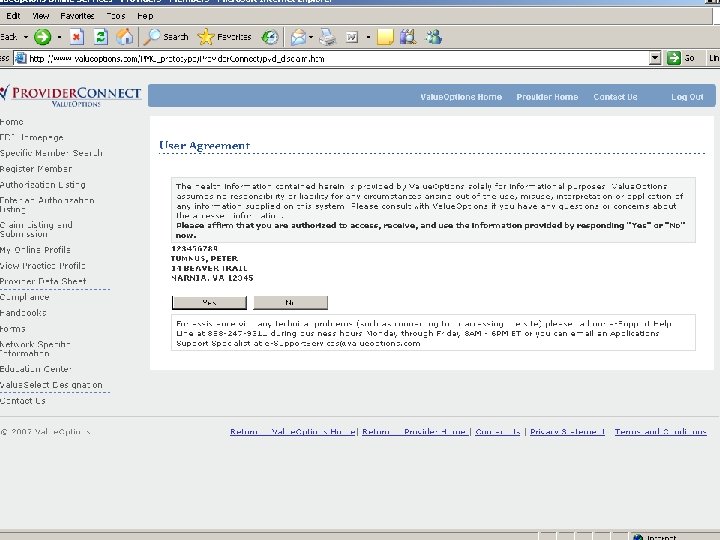The image size is (720, 540).
Task: Open Compliance in sidebar
Action: coord(25,297)
